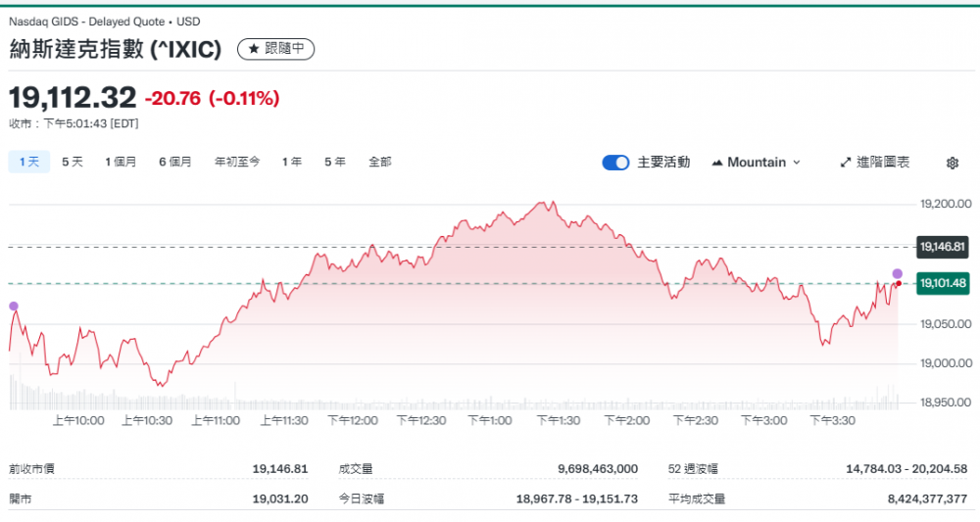Viewport: 980px width, 522px height.
Task: Open 進階圖表 advanced chart link
Action: coord(882,163)
